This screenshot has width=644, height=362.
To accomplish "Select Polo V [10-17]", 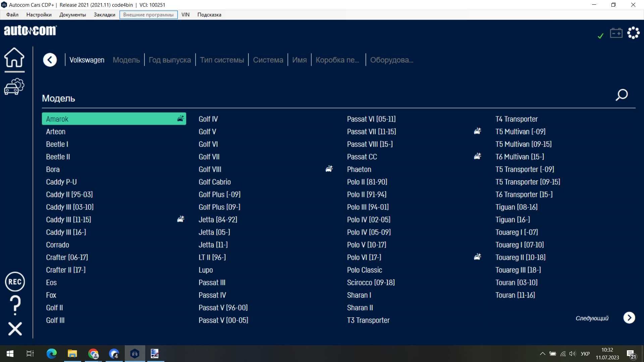I will [x=367, y=245].
